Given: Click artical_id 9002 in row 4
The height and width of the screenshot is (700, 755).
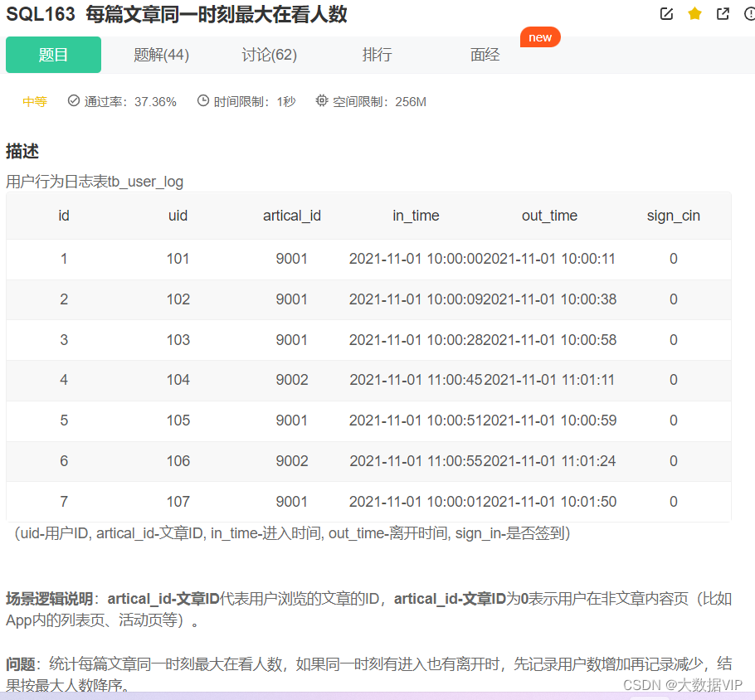Looking at the screenshot, I should tap(292, 380).
